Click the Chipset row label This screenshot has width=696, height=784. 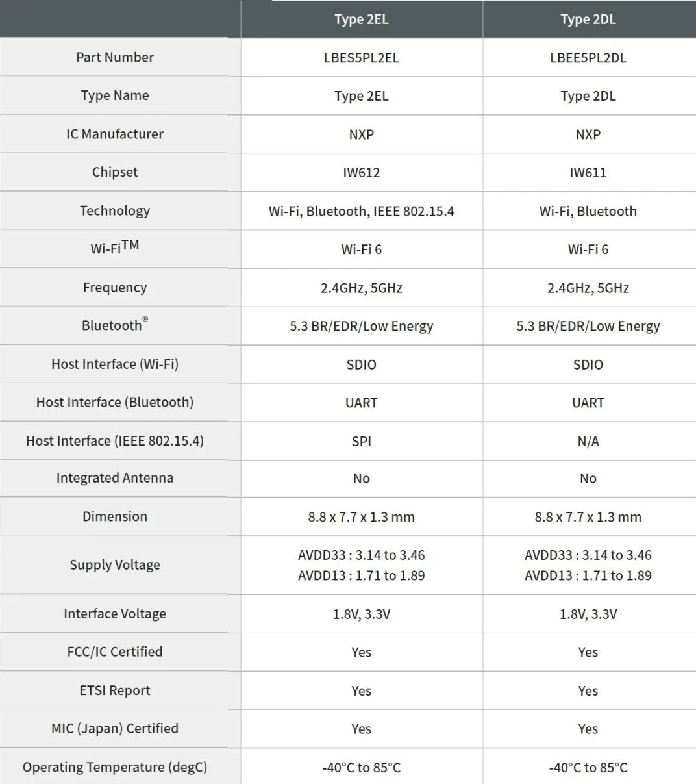(x=115, y=172)
